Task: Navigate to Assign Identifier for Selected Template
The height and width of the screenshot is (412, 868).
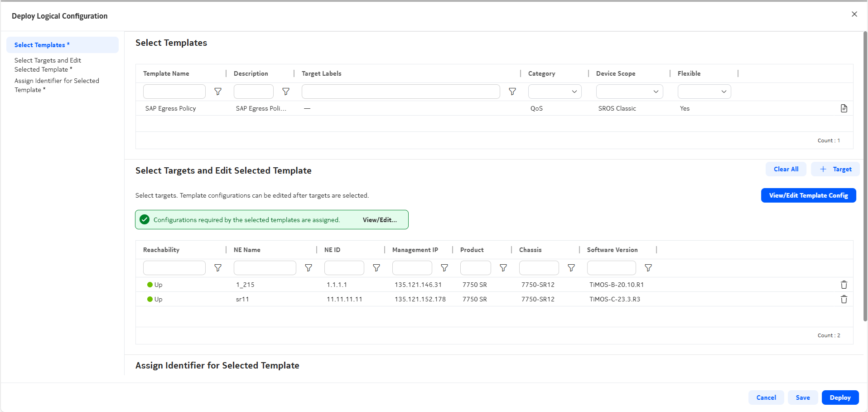Action: click(57, 85)
